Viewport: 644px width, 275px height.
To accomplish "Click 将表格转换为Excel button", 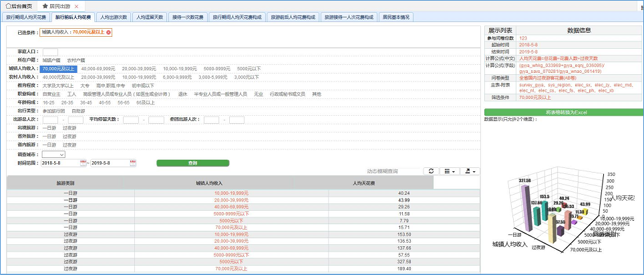I will pyautogui.click(x=563, y=112).
